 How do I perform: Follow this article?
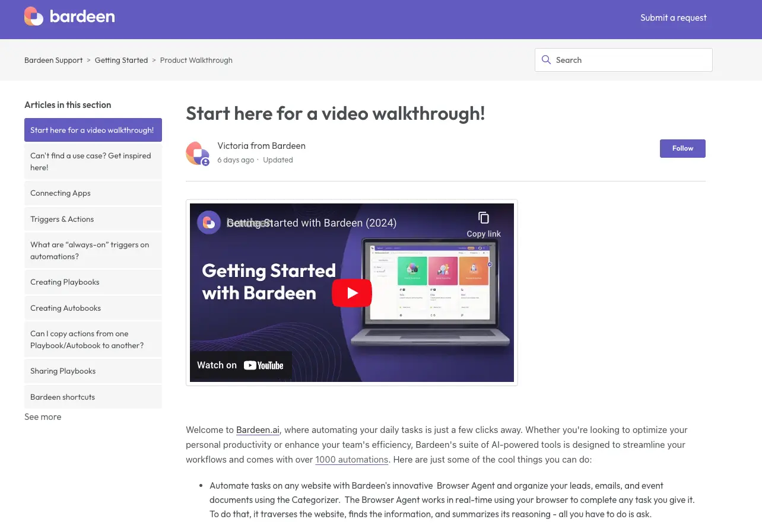[682, 148]
